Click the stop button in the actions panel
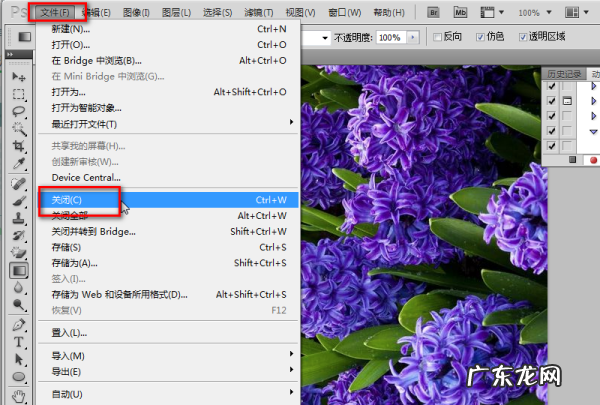 [x=572, y=160]
